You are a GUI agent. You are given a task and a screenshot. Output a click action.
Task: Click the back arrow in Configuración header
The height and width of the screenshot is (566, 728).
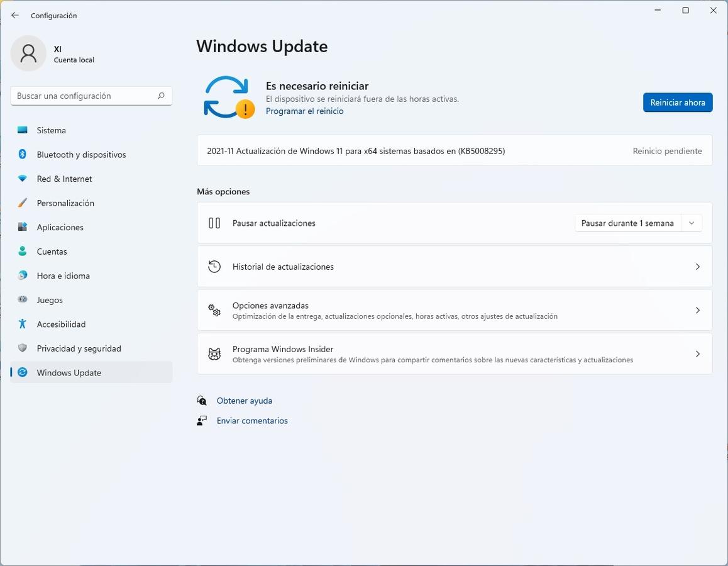tap(15, 15)
